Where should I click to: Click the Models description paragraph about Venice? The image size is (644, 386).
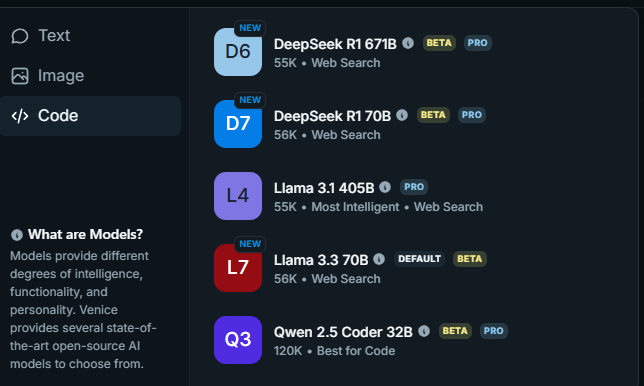coord(83,310)
